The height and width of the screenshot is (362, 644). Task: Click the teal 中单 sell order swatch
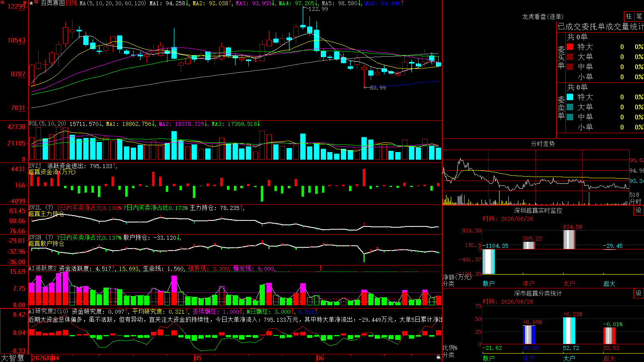[x=570, y=117]
